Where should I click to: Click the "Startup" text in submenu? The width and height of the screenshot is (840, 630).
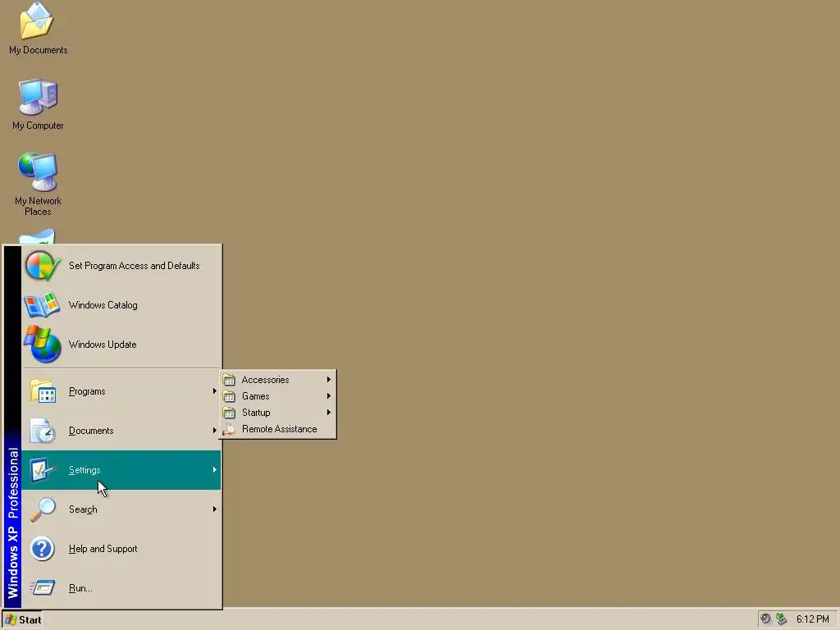pyautogui.click(x=256, y=413)
